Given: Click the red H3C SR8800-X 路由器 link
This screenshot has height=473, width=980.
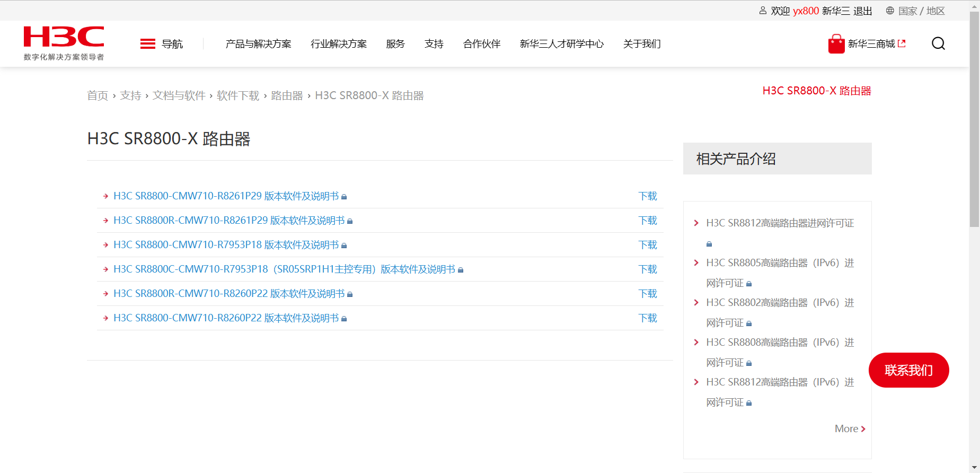Looking at the screenshot, I should pyautogui.click(x=817, y=91).
